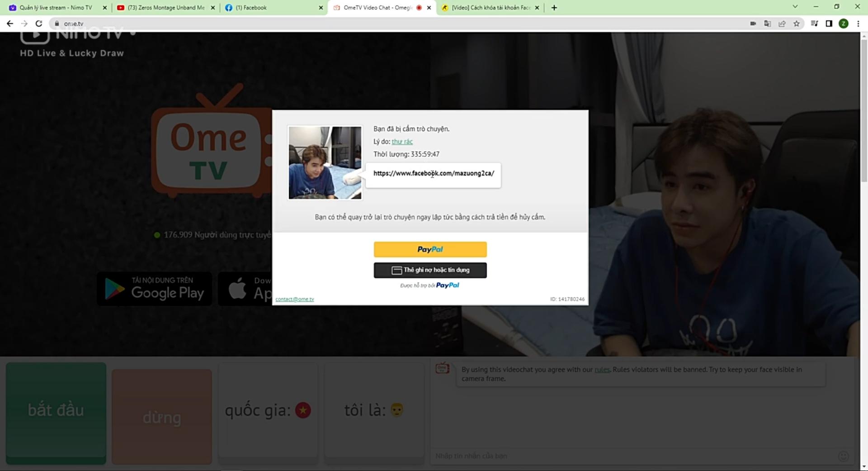Bookmark this page with the star icon

[x=797, y=24]
